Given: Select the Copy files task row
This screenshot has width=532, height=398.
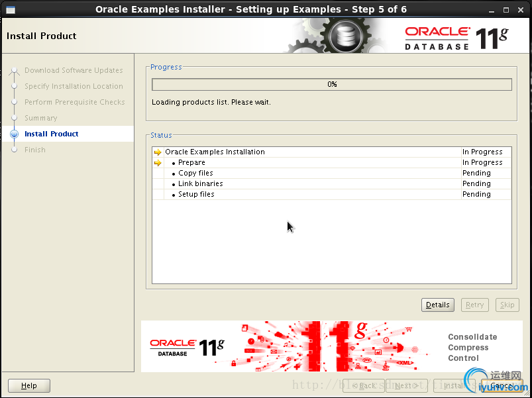Looking at the screenshot, I should (x=332, y=174).
